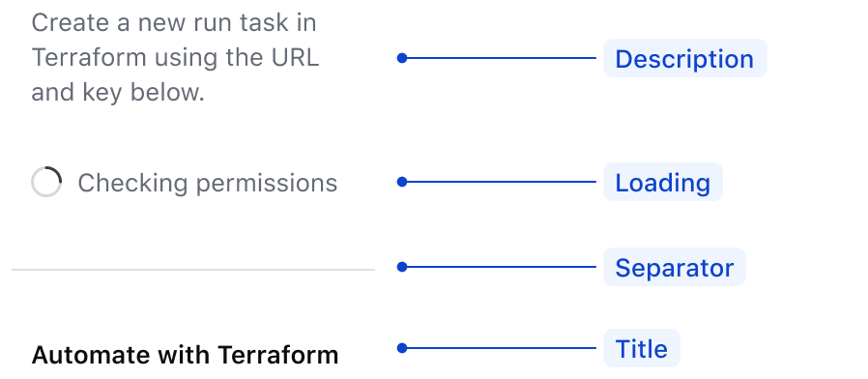This screenshot has height=379, width=868.
Task: Click the connector line leading to Description label
Action: pos(502,58)
